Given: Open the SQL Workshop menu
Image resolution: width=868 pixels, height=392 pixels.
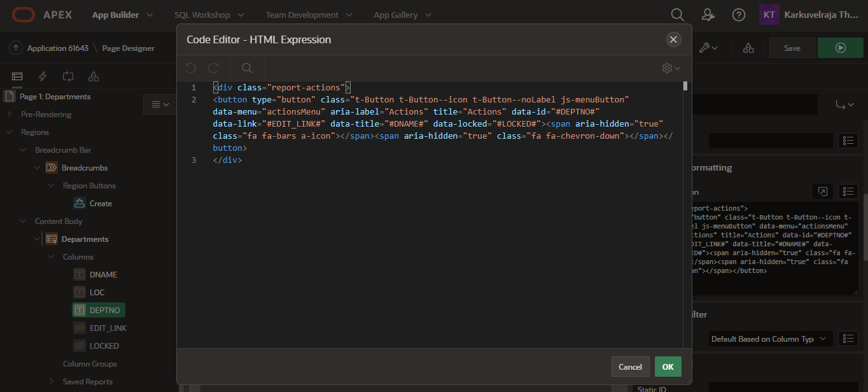Looking at the screenshot, I should [203, 14].
